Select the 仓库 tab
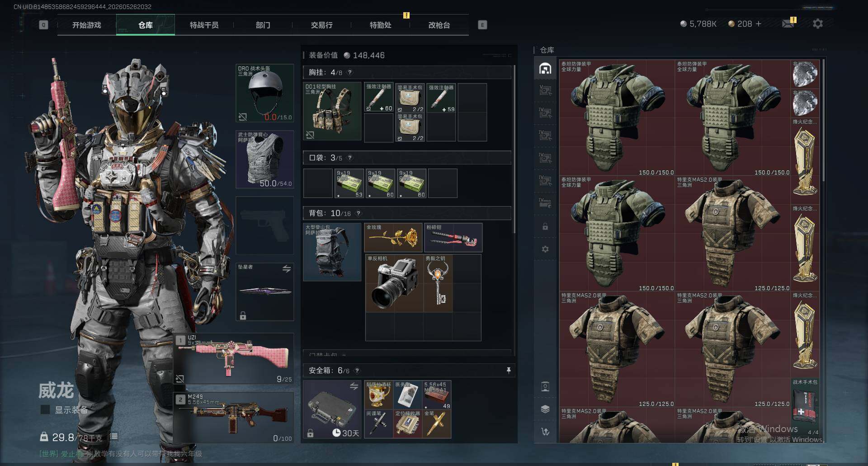The width and height of the screenshot is (868, 466). pos(145,25)
